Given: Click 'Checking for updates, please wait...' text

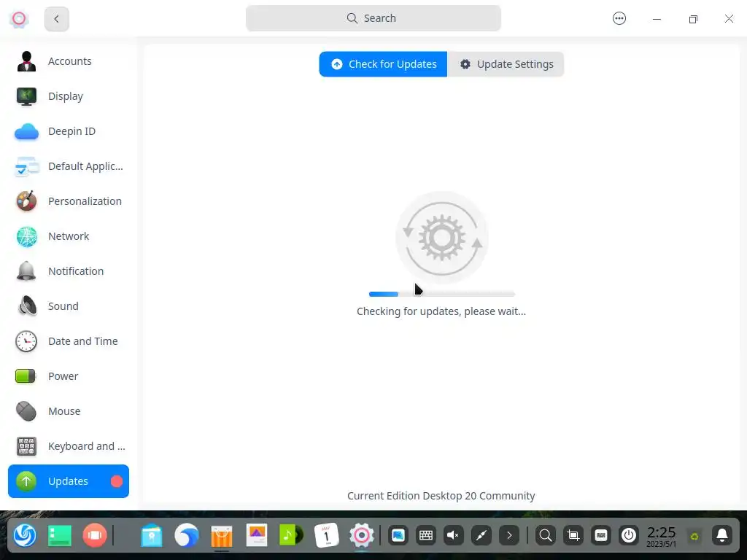Looking at the screenshot, I should [x=441, y=311].
